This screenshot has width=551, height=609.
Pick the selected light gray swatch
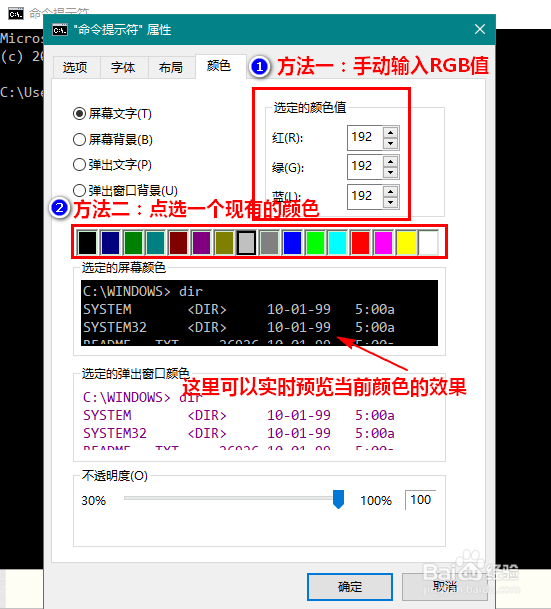[247, 242]
